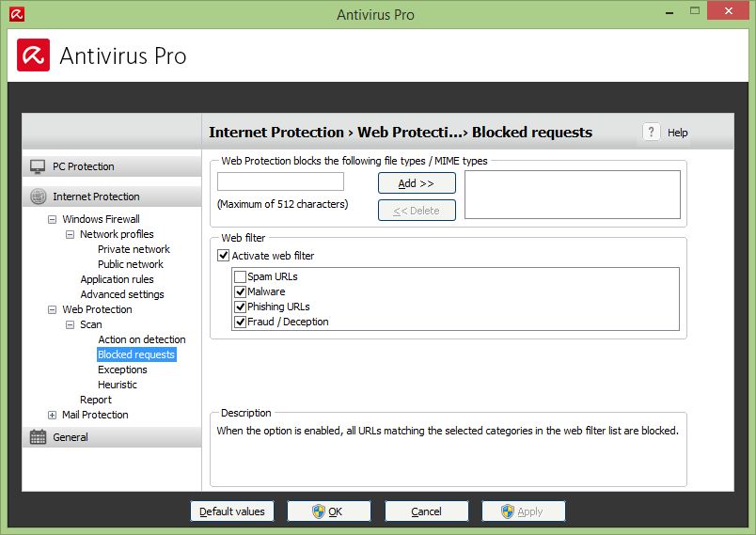Select Advanced settings item

pyautogui.click(x=122, y=294)
